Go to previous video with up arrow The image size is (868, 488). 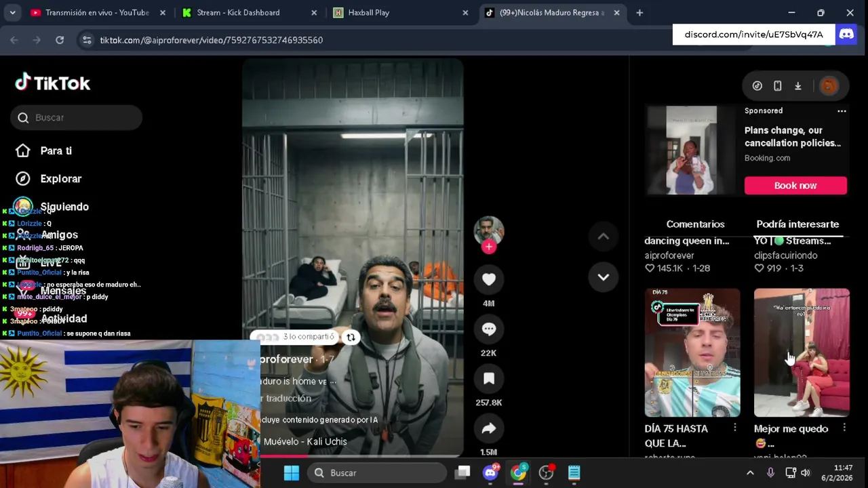point(603,237)
